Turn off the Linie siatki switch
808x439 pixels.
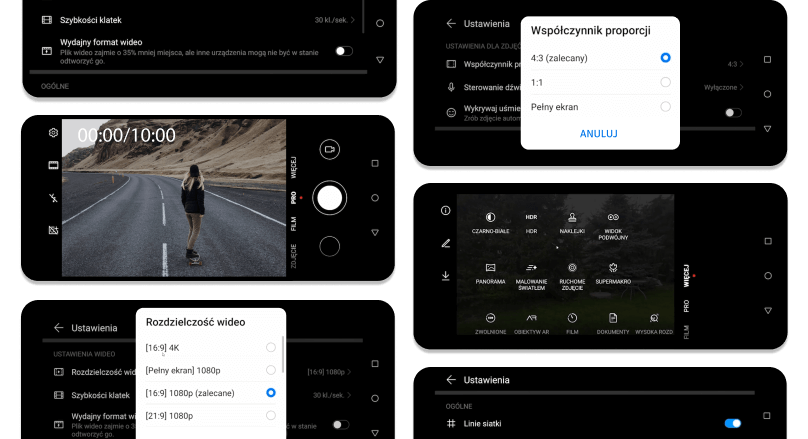(733, 424)
